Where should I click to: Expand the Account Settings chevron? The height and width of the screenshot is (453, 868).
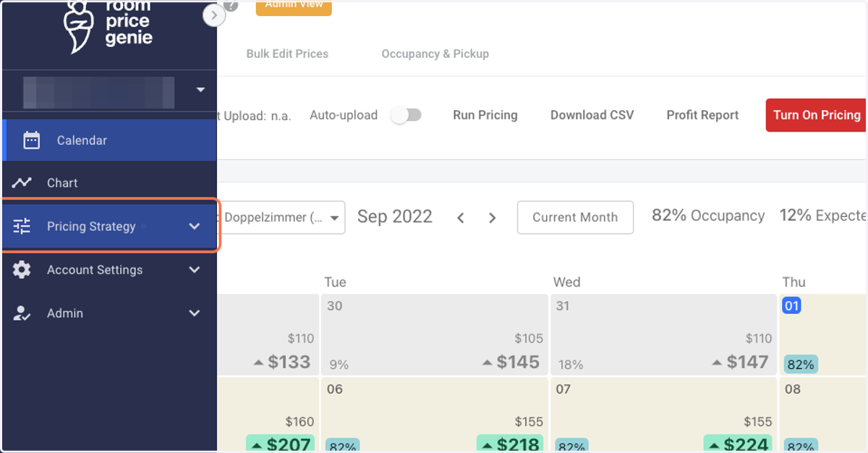pyautogui.click(x=194, y=270)
